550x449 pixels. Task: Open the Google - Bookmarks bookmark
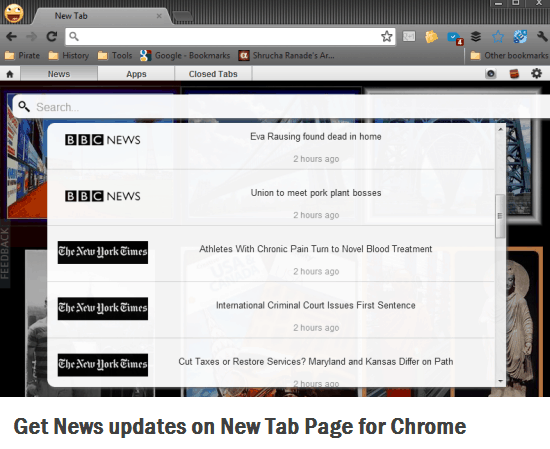185,55
